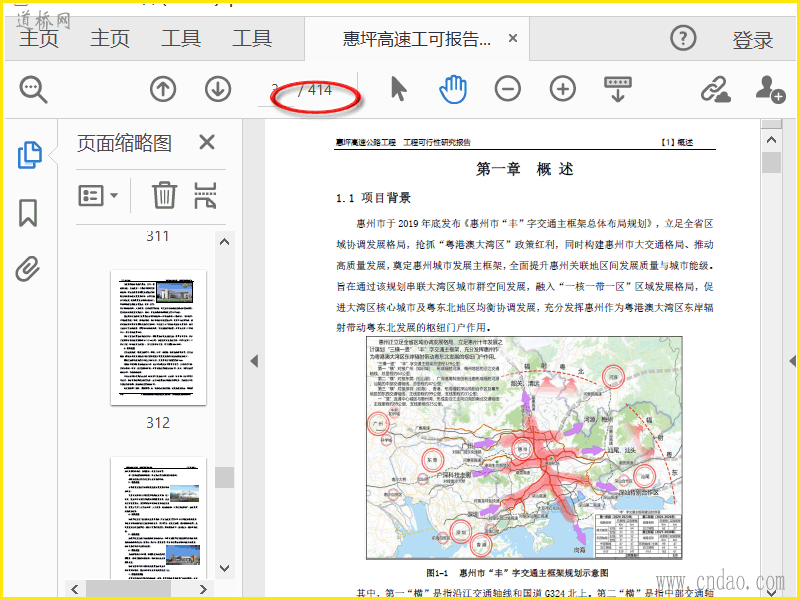Click the print pages icon beside trash

pos(205,195)
